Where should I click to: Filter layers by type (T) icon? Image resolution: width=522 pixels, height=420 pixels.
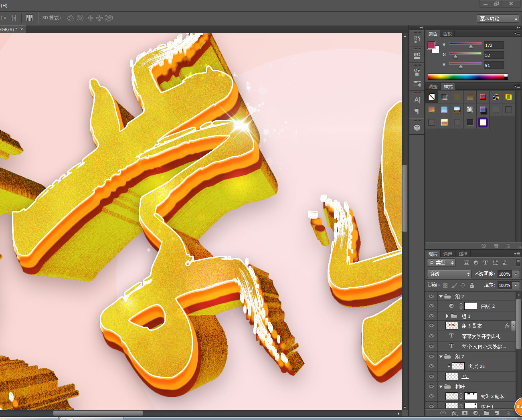486,263
